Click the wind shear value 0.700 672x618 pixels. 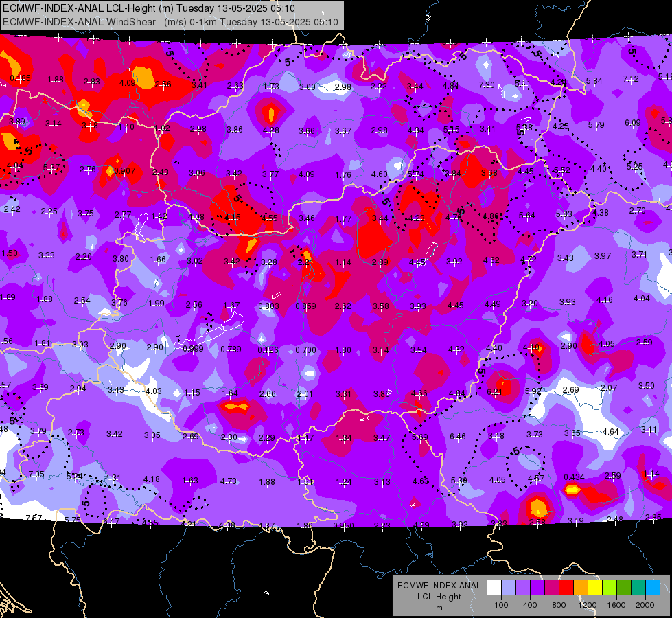tap(306, 350)
